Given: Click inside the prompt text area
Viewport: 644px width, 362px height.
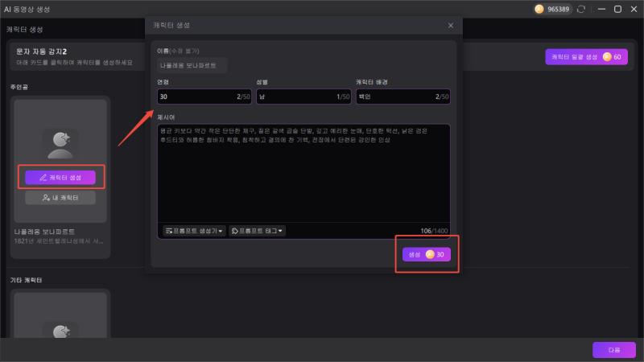Looking at the screenshot, I should [x=303, y=175].
